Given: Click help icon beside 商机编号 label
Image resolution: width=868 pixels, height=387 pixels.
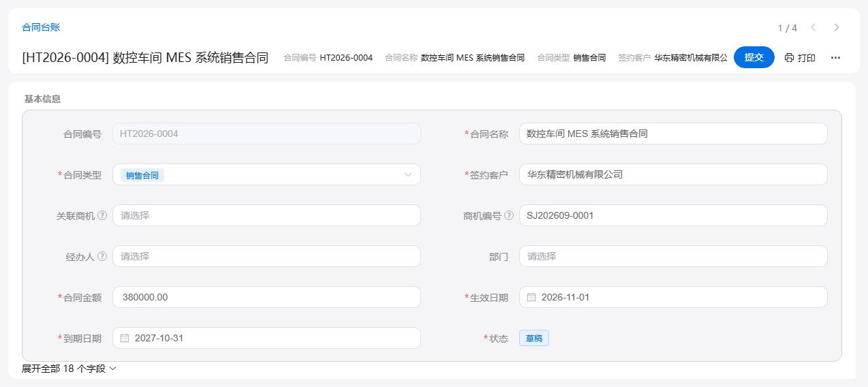Looking at the screenshot, I should tap(509, 215).
